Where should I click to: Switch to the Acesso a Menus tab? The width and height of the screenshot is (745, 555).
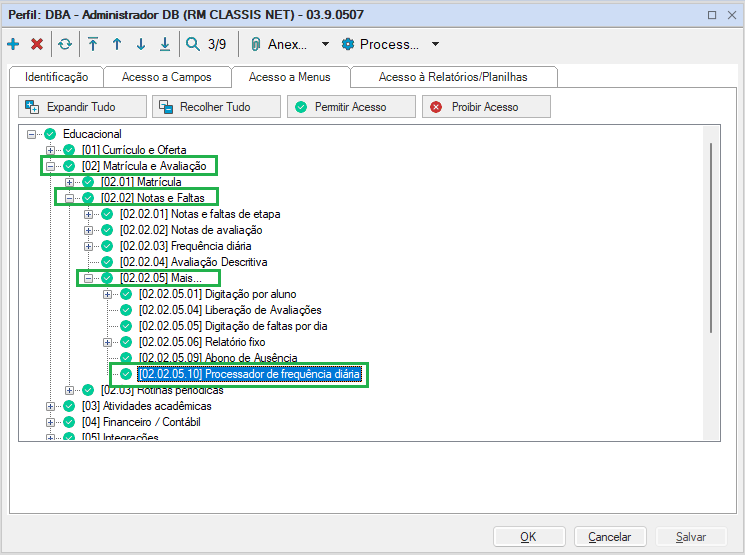click(290, 77)
